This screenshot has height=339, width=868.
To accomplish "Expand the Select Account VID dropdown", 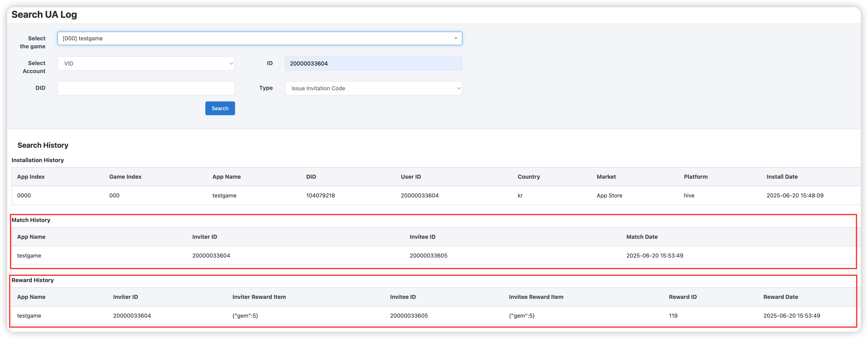I will [x=146, y=63].
